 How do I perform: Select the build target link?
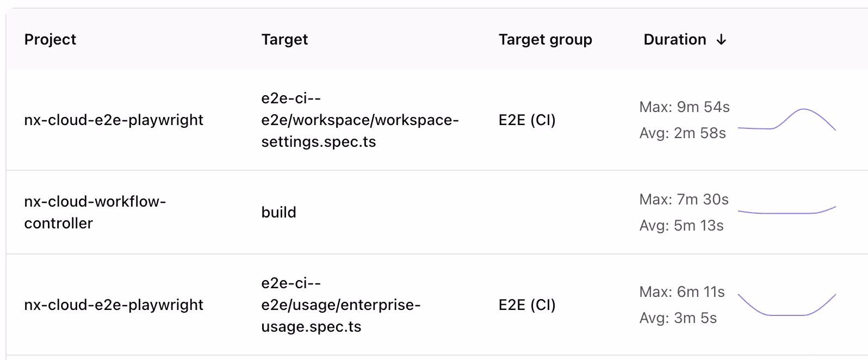click(x=278, y=212)
